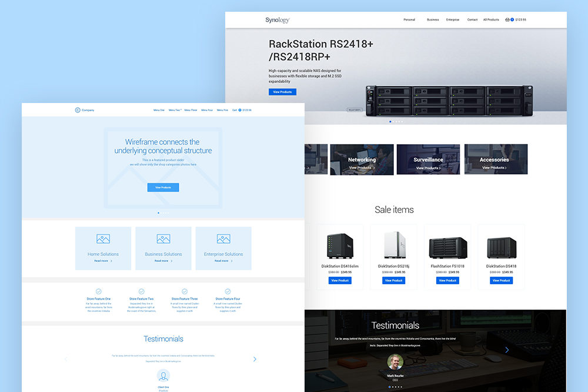
Task: Open the Personal menu on Synology page
Action: pos(409,19)
